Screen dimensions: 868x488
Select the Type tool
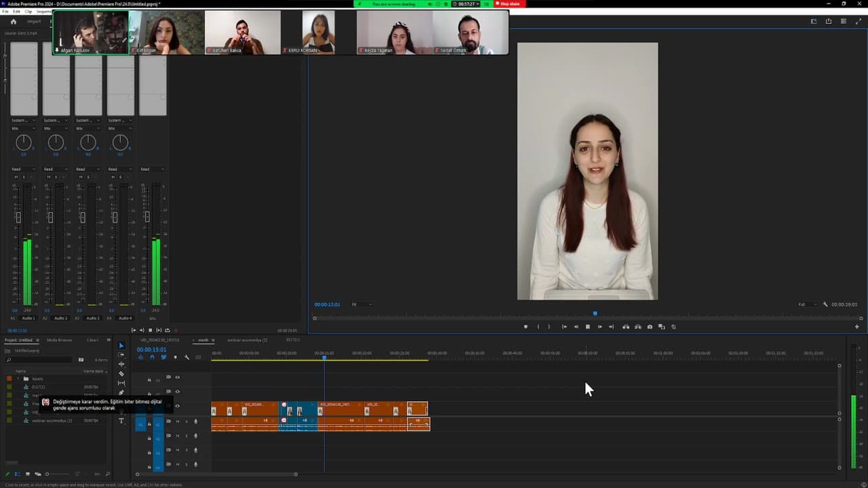[x=121, y=421]
